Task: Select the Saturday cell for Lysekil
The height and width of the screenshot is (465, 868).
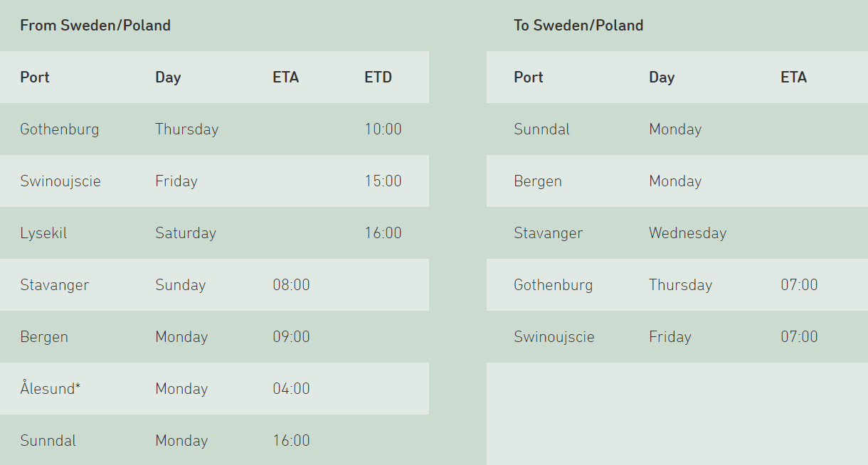Action: tap(186, 233)
